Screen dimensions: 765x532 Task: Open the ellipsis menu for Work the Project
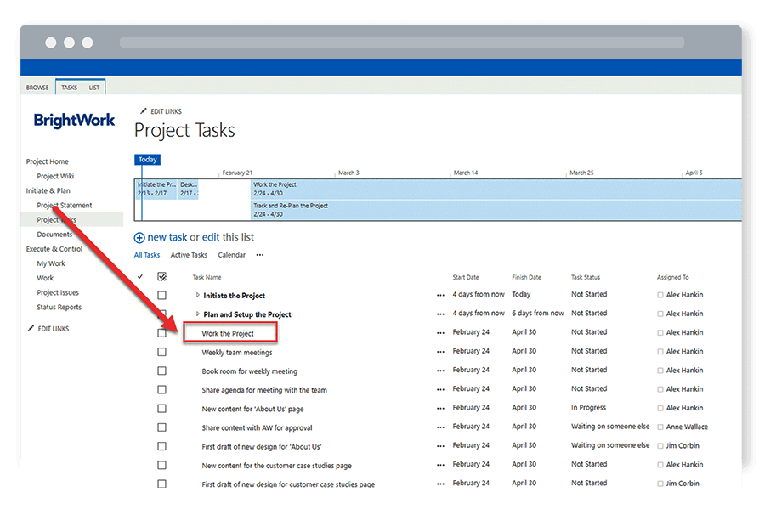point(440,333)
